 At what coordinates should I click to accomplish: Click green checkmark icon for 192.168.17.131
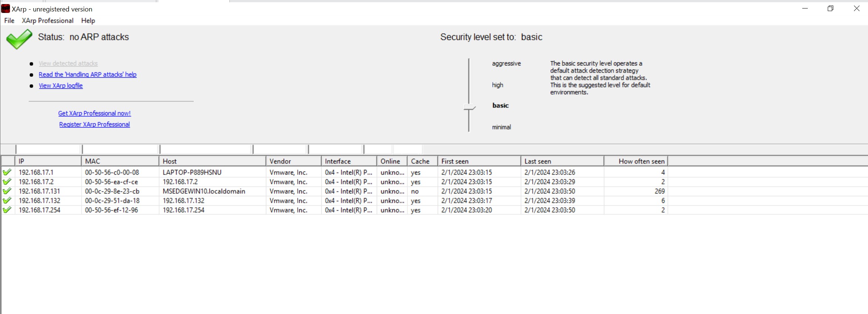[7, 191]
